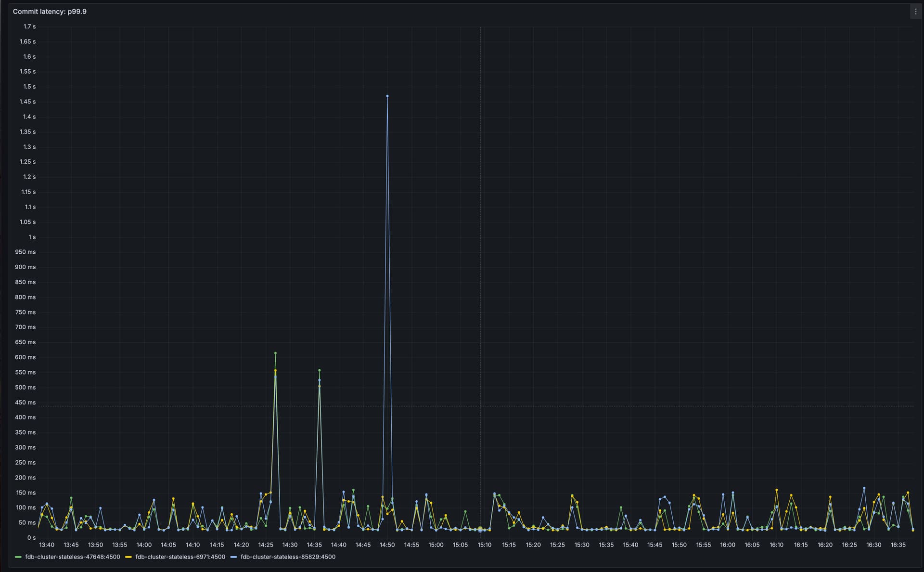This screenshot has height=572, width=924.
Task: Click the 15:10 time axis label
Action: (485, 545)
